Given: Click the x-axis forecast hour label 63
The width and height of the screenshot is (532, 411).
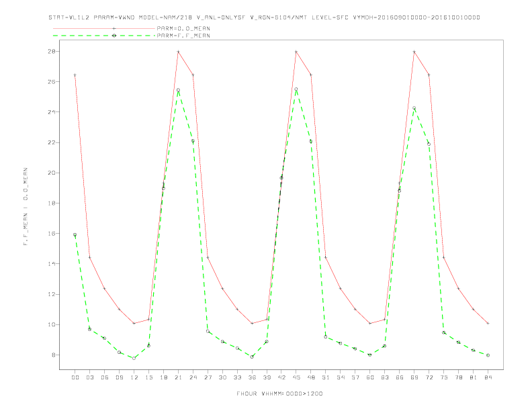Looking at the screenshot, I should 385,377.
